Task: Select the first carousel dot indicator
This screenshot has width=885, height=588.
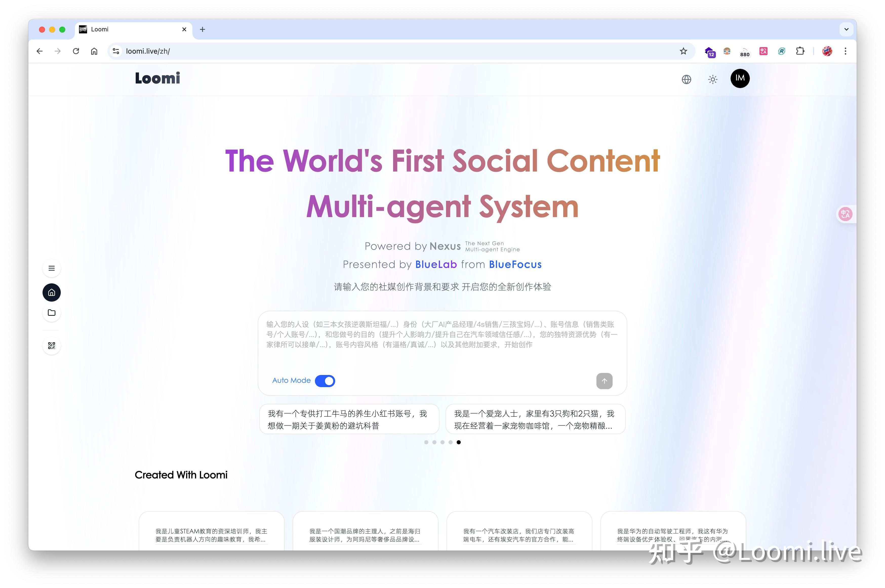Action: 426,442
